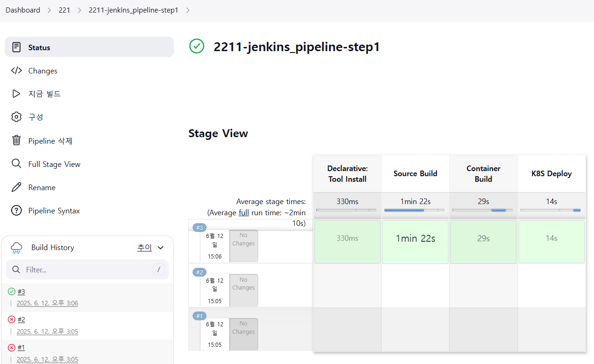Go to Dashboard breadcrumb

pyautogui.click(x=23, y=10)
